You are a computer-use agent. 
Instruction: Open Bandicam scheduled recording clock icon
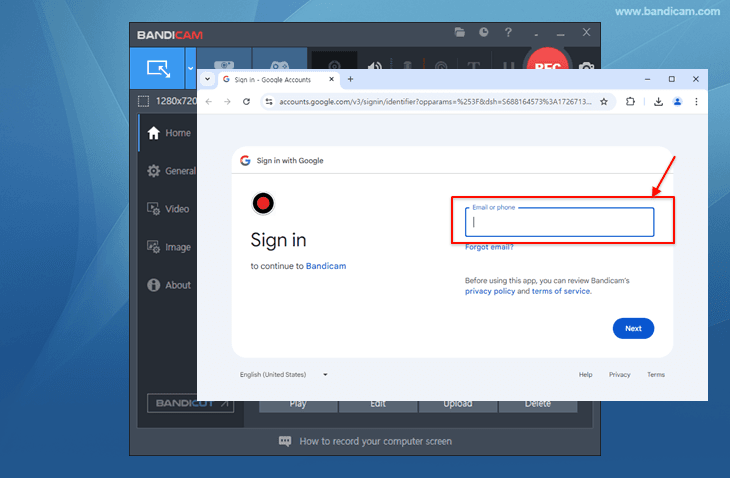coord(484,32)
